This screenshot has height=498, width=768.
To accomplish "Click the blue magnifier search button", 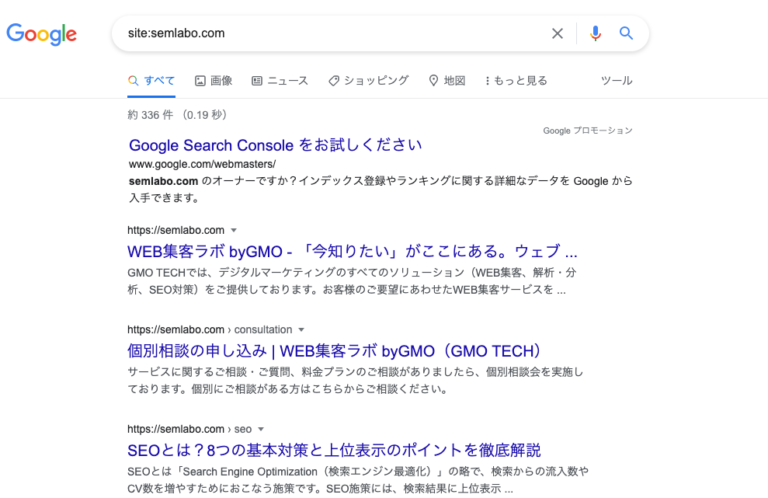I will click(x=626, y=33).
